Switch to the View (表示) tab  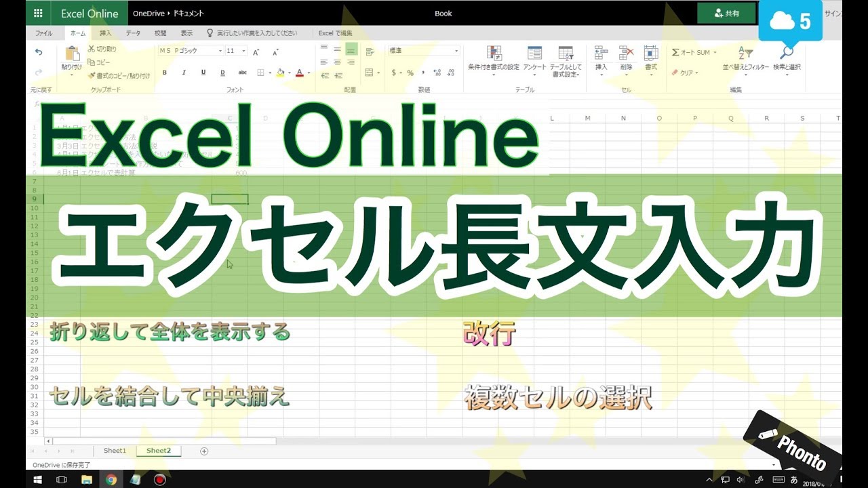pos(186,33)
